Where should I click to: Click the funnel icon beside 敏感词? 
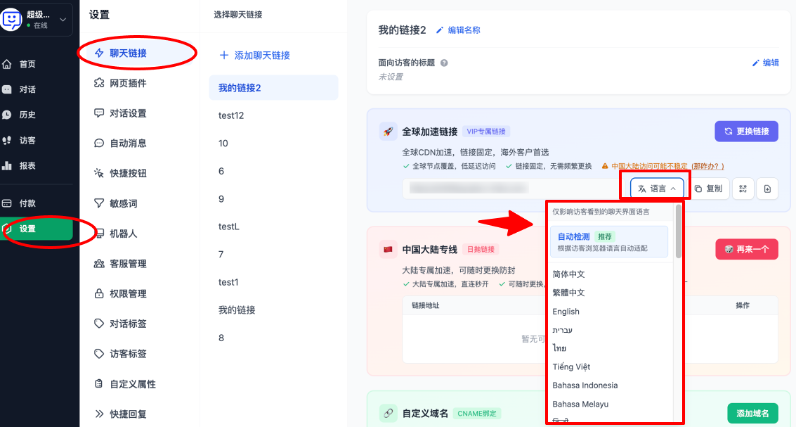pyautogui.click(x=99, y=203)
